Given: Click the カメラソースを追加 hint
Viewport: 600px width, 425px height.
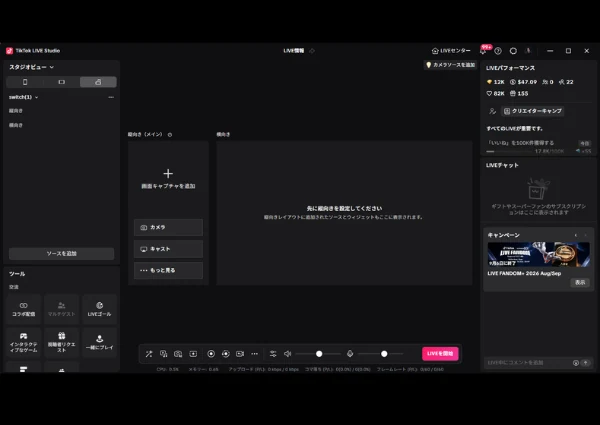Looking at the screenshot, I should (450, 65).
